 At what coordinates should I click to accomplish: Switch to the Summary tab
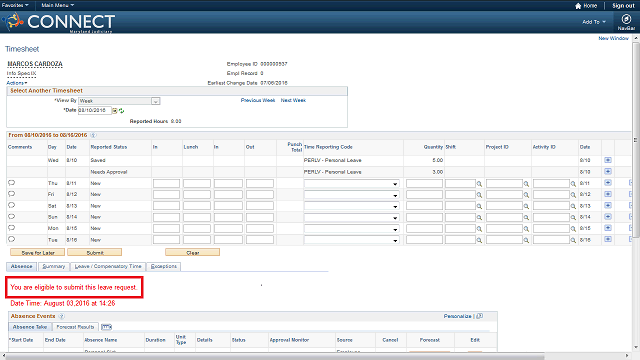54,267
